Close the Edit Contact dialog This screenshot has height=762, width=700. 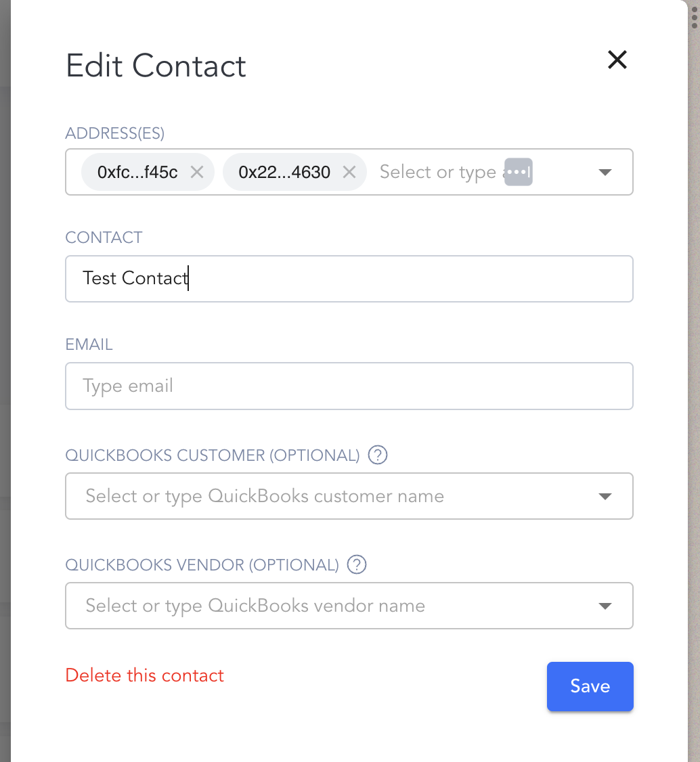[617, 60]
